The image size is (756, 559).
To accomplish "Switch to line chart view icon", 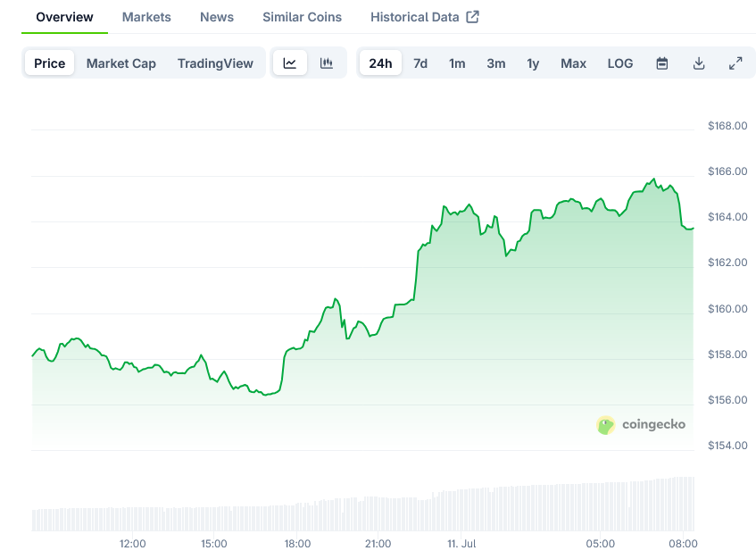I will pyautogui.click(x=290, y=63).
